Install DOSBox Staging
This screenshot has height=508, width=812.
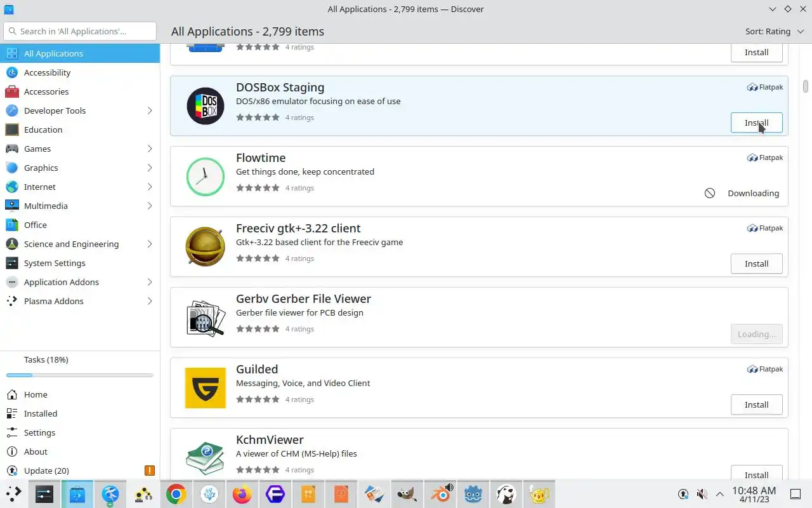tap(756, 123)
